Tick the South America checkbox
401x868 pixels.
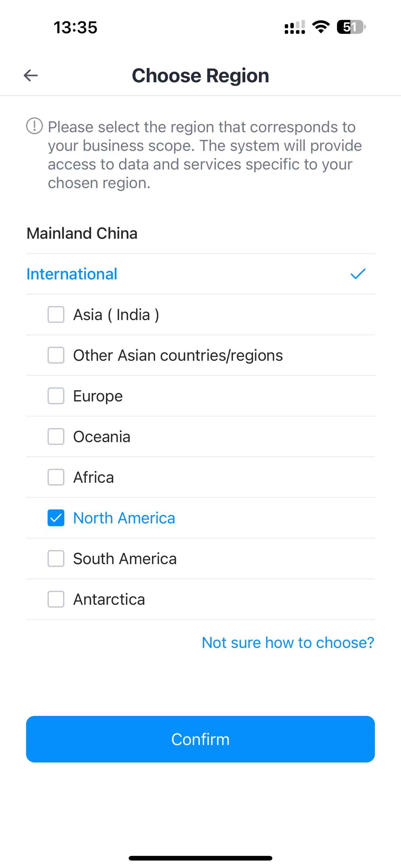point(56,559)
